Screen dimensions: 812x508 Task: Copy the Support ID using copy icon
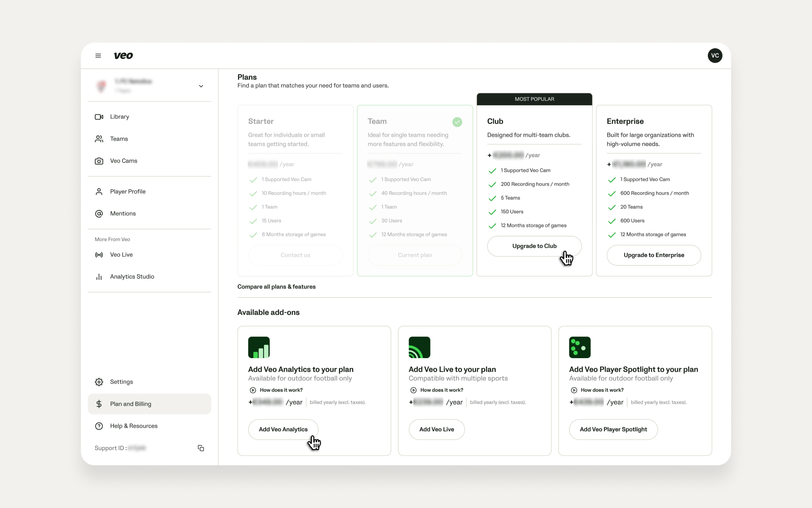pyautogui.click(x=201, y=448)
